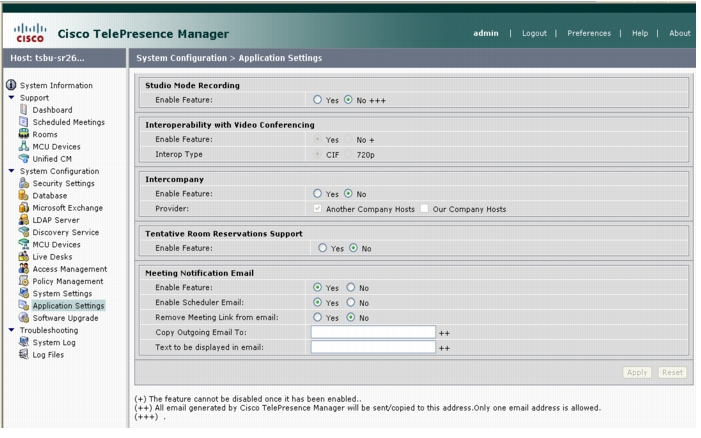Click the Rooms icon
701x438 pixels.
tap(24, 134)
